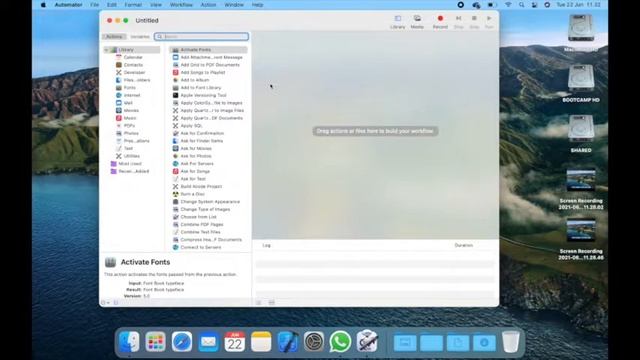Click the Duration column header in log

(x=463, y=245)
